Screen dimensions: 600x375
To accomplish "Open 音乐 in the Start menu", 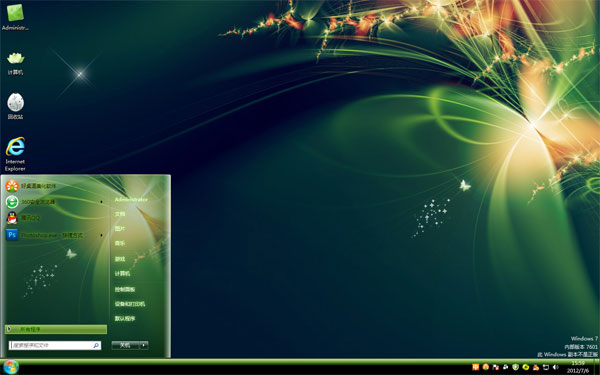I will point(120,243).
